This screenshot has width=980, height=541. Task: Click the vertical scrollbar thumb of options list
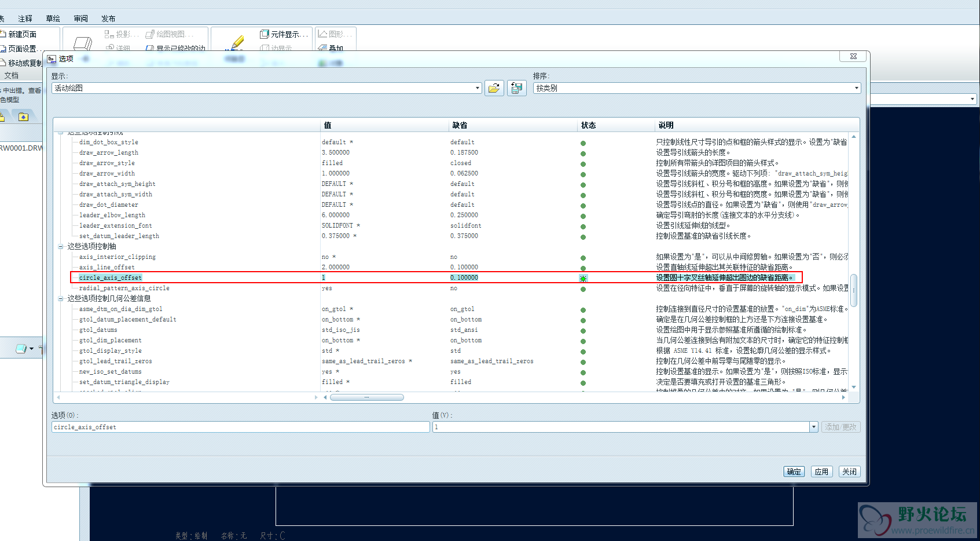854,290
